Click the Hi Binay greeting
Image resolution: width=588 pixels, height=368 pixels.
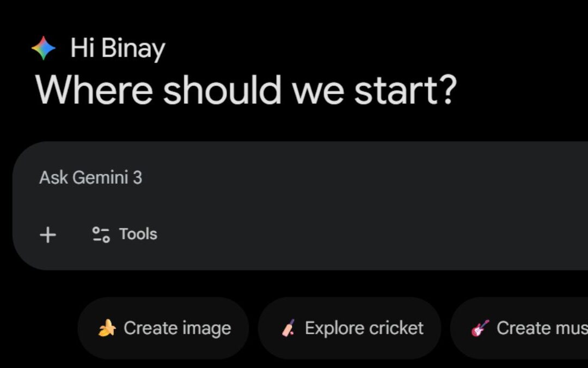[118, 47]
